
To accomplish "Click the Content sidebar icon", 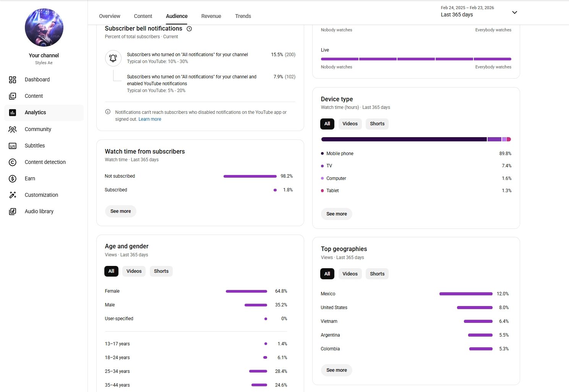I will pos(13,96).
